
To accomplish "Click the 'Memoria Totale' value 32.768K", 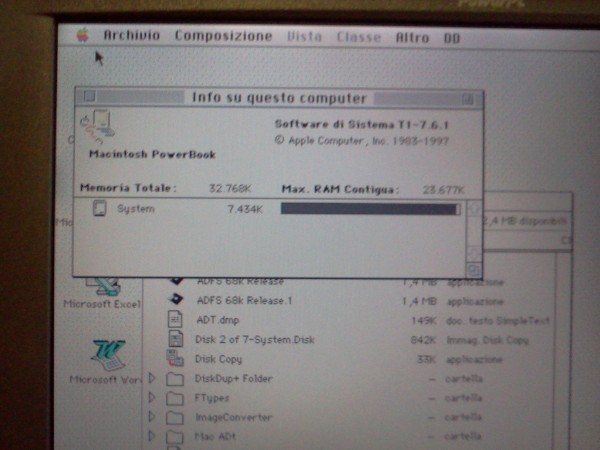I will pyautogui.click(x=230, y=188).
